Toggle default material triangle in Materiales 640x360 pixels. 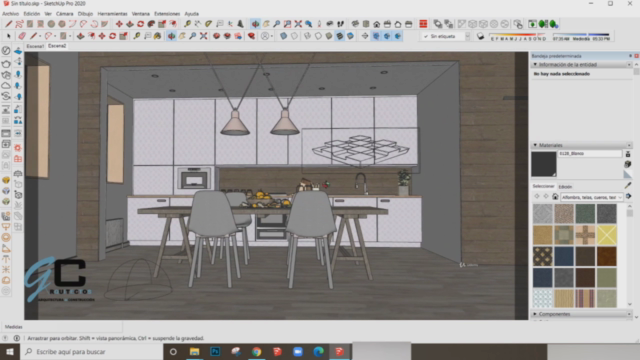pos(628,174)
